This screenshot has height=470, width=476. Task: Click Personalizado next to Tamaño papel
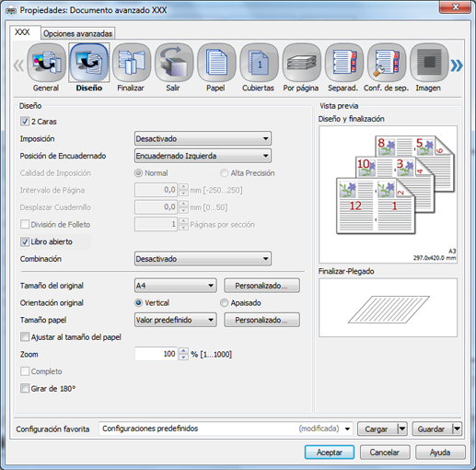(x=261, y=320)
